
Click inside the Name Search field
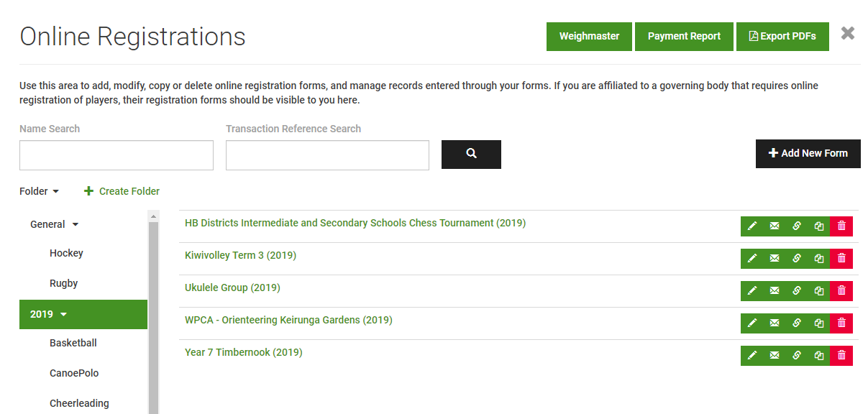coord(116,155)
